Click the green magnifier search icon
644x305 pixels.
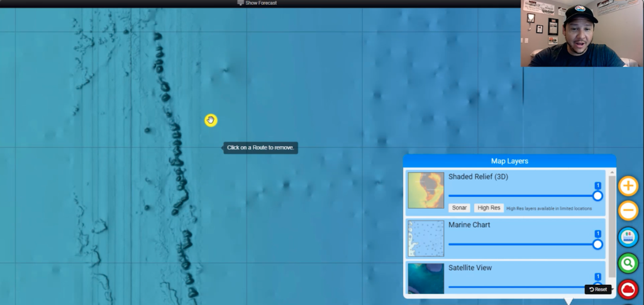628,263
